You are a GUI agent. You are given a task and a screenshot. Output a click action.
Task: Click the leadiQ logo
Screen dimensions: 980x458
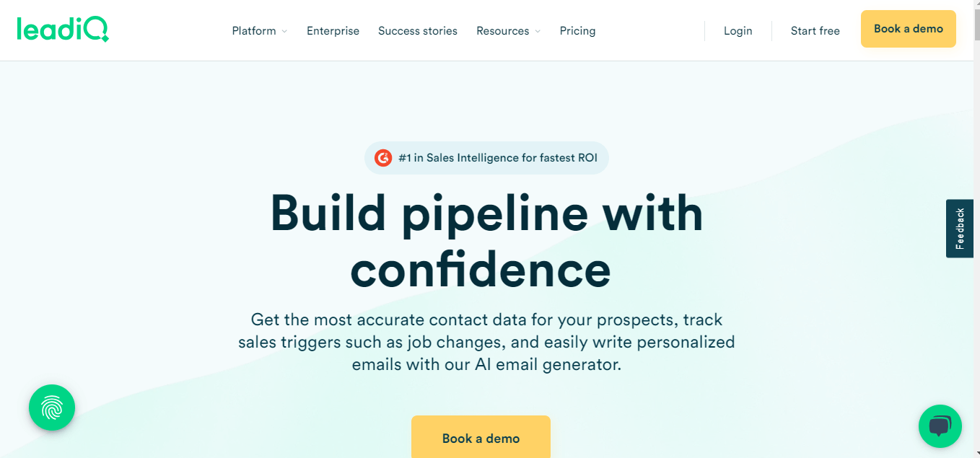[x=63, y=30]
